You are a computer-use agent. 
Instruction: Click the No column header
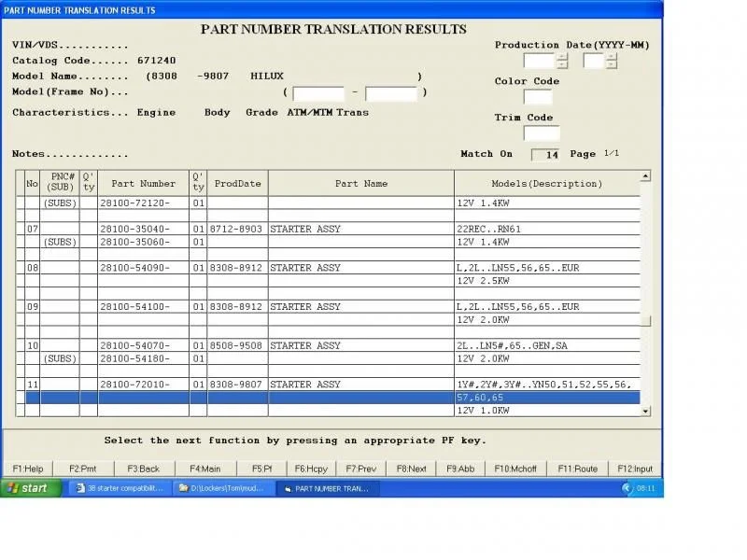pyautogui.click(x=33, y=183)
